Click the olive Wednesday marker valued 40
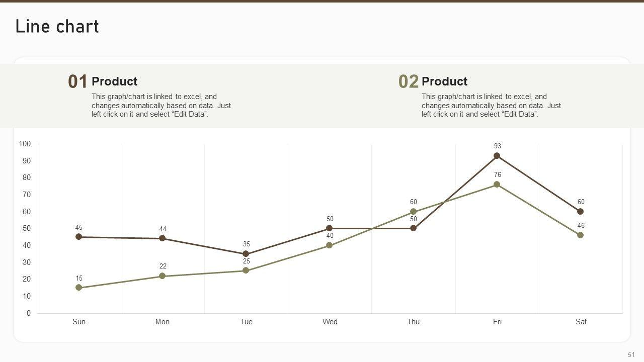The height and width of the screenshot is (362, 644). point(330,245)
